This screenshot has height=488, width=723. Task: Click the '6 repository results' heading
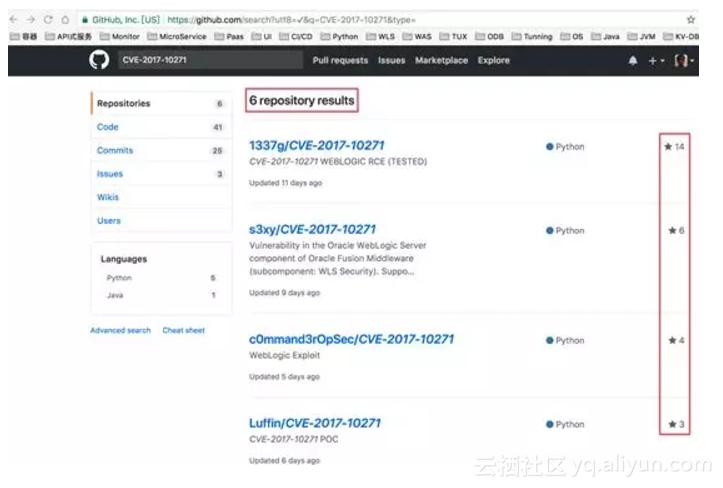pos(302,100)
